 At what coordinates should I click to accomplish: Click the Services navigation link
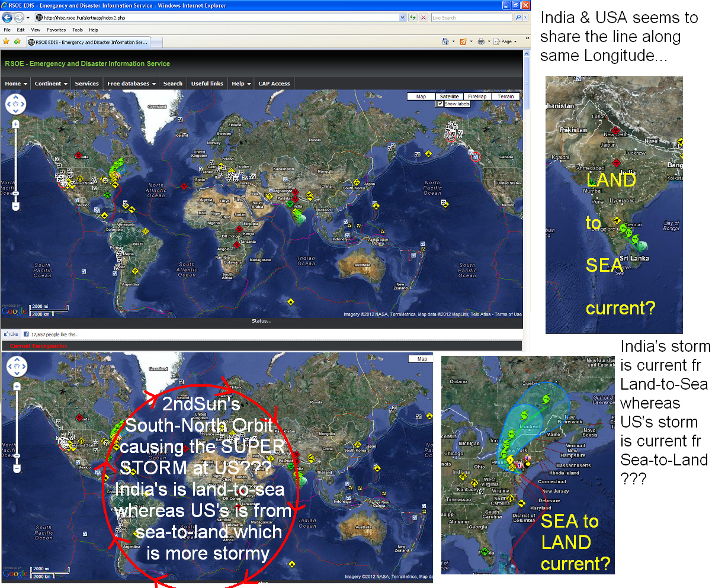pos(86,83)
